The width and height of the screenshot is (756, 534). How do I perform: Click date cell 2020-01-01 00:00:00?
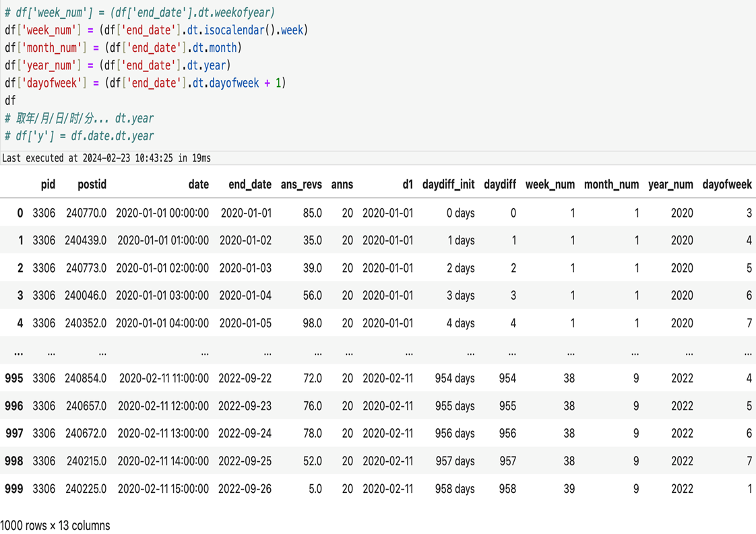162,213
